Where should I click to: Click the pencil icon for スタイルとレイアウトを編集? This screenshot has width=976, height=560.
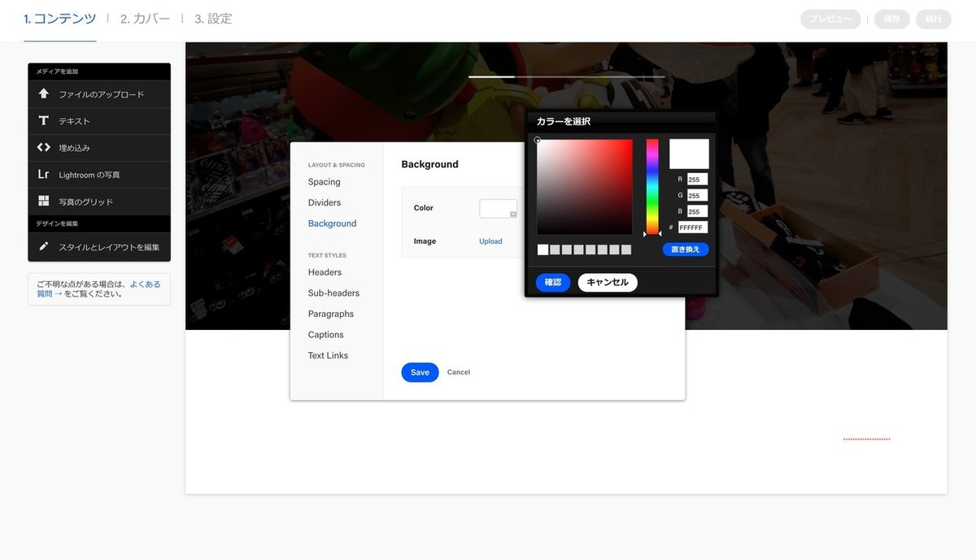pos(44,246)
